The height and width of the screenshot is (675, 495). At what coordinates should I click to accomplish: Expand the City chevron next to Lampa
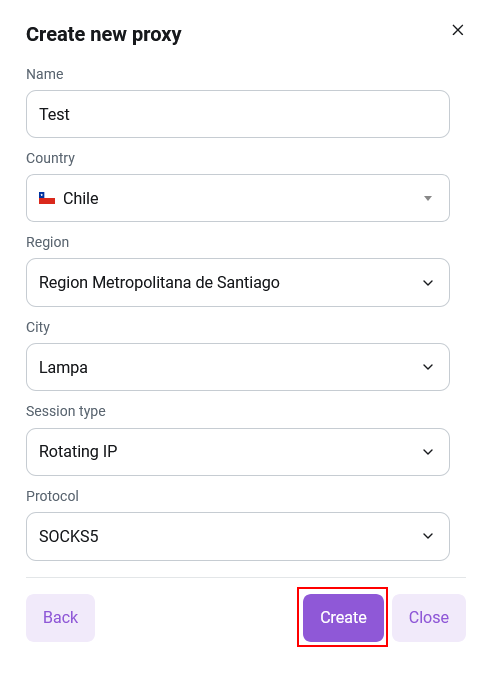point(428,367)
